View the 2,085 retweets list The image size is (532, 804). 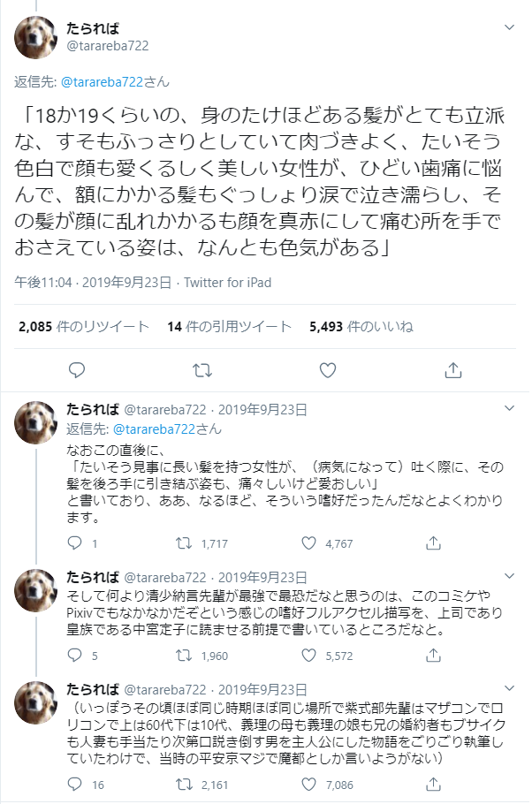(x=84, y=326)
